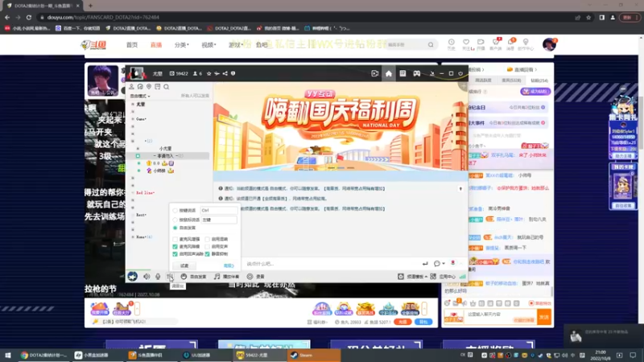Enable 启用混响 checkbox

[207, 239]
